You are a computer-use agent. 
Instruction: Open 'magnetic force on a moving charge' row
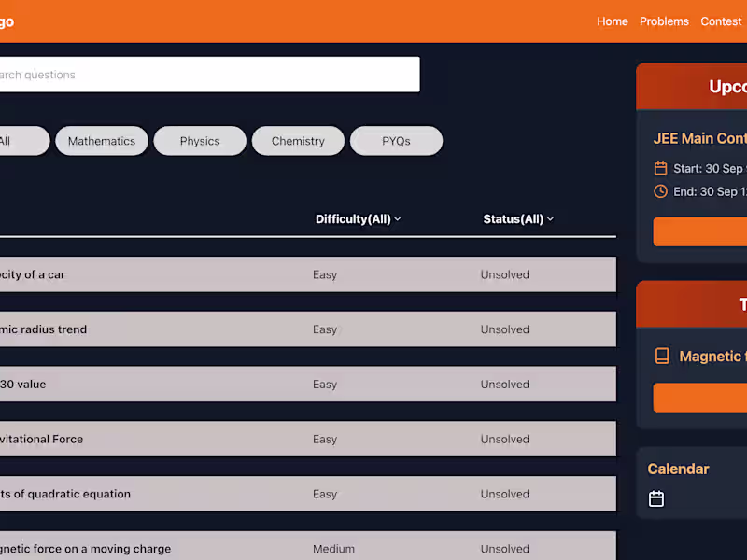tap(308, 546)
